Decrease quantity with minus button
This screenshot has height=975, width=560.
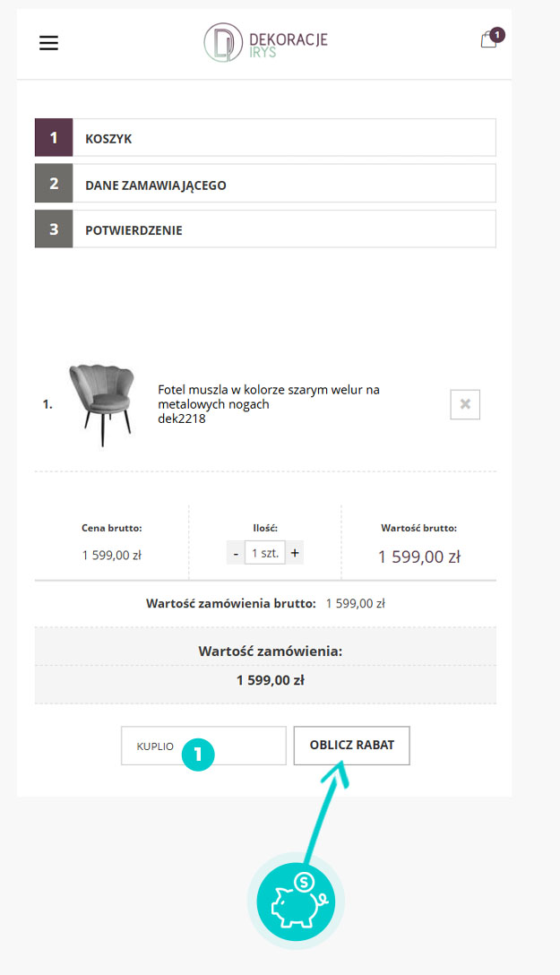236,553
